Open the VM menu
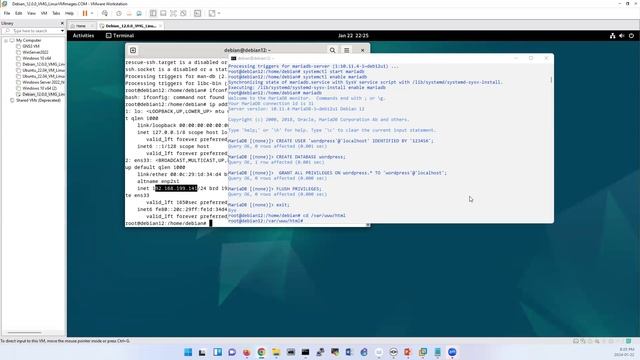The height and width of the screenshot is (360, 640). click(44, 13)
